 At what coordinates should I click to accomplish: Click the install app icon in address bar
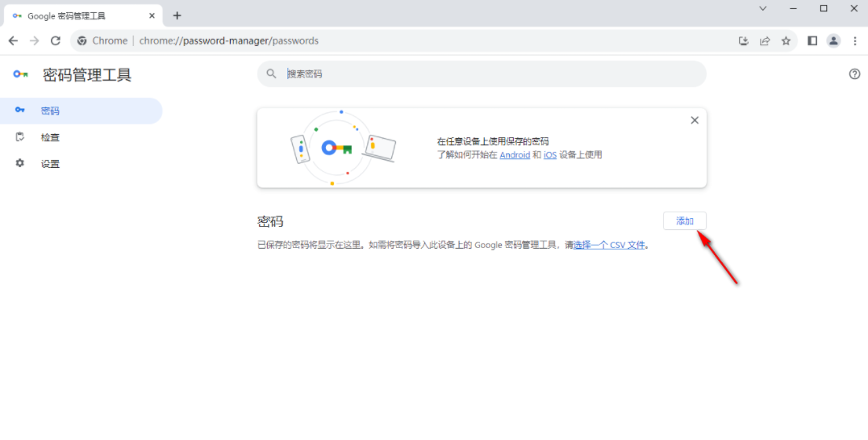click(744, 40)
